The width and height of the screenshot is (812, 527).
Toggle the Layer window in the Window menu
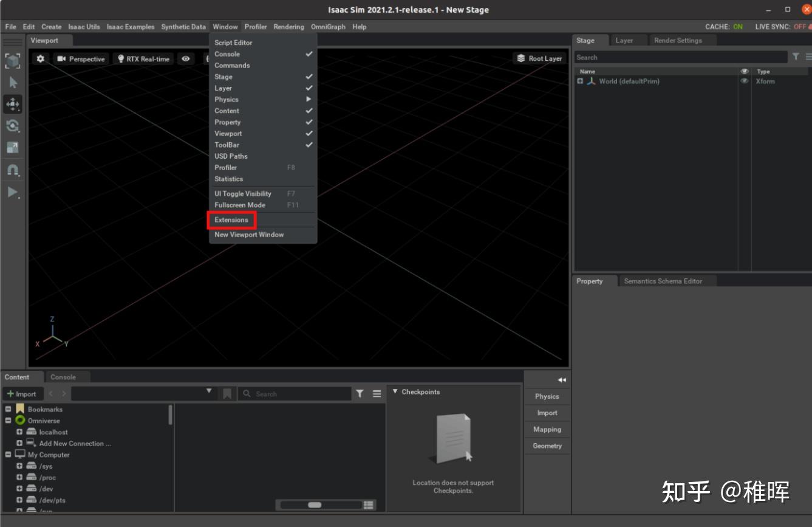(x=309, y=88)
